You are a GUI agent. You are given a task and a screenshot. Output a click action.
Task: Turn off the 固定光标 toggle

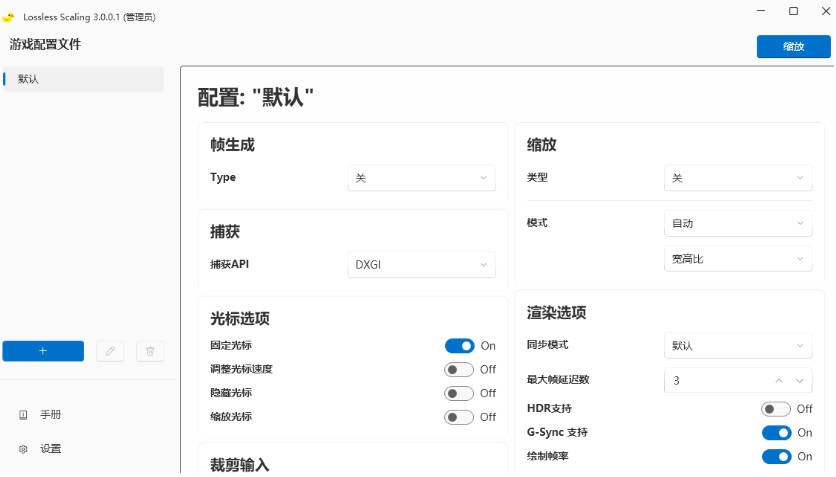coord(460,346)
